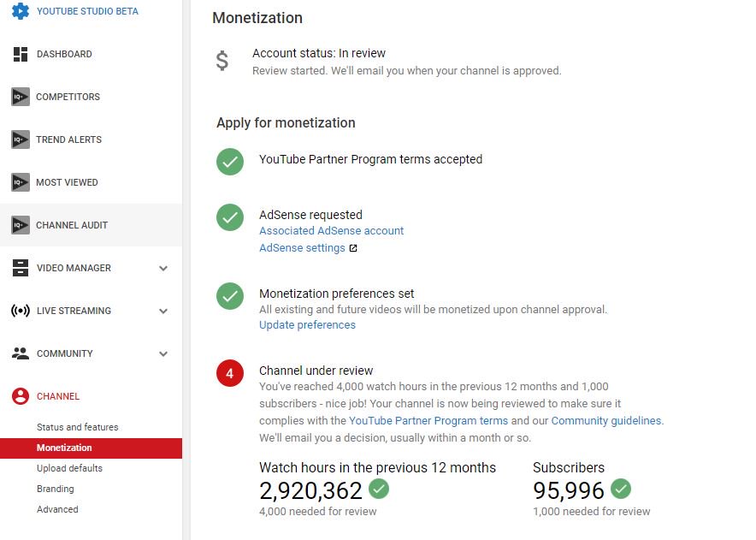This screenshot has height=540, width=756.
Task: Click the 'Monetization preferences set' text
Action: 337,294
